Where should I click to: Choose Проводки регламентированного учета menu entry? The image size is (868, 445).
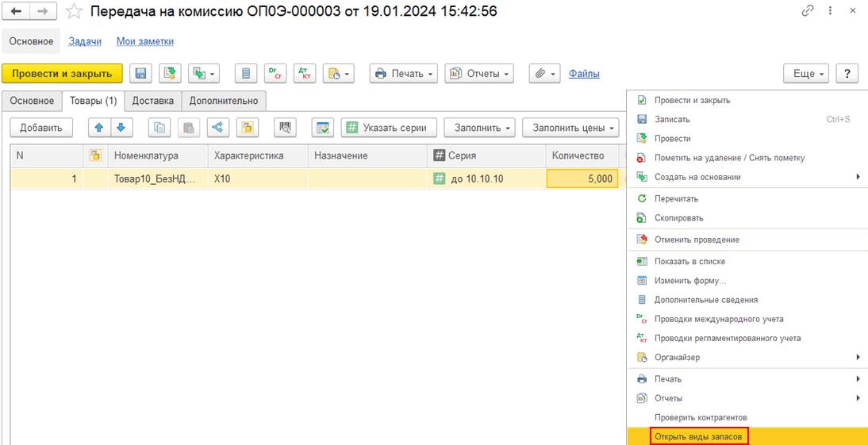pos(747,338)
